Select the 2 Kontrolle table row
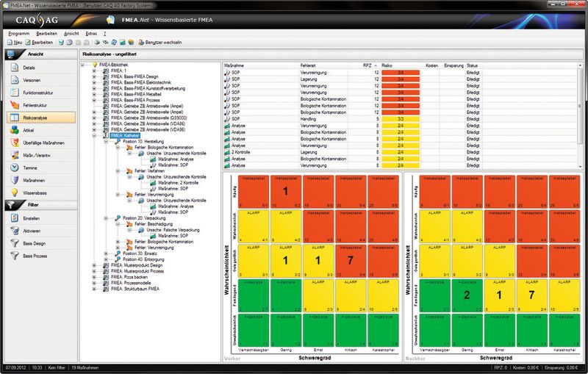The height and width of the screenshot is (374, 588). (x=401, y=152)
